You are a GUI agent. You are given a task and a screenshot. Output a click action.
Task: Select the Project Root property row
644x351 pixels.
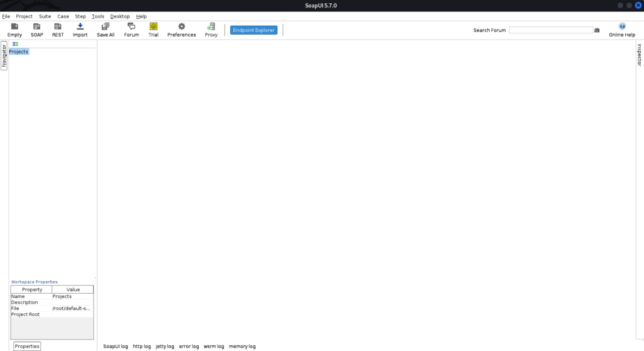pos(52,315)
